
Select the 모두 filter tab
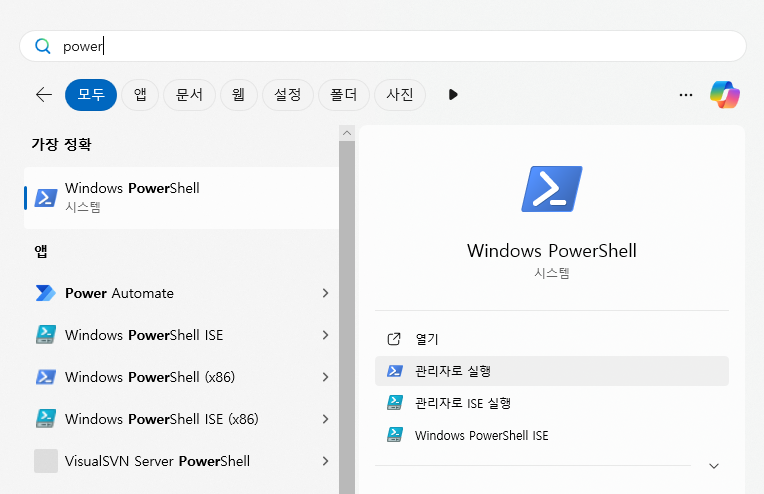coord(91,95)
